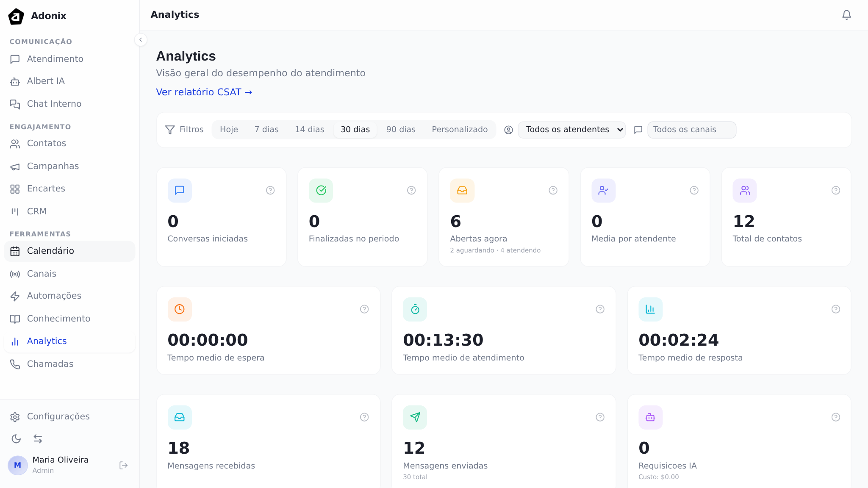This screenshot has height=488, width=868.
Task: Open the Todos os atendentes dropdown
Action: 571,130
